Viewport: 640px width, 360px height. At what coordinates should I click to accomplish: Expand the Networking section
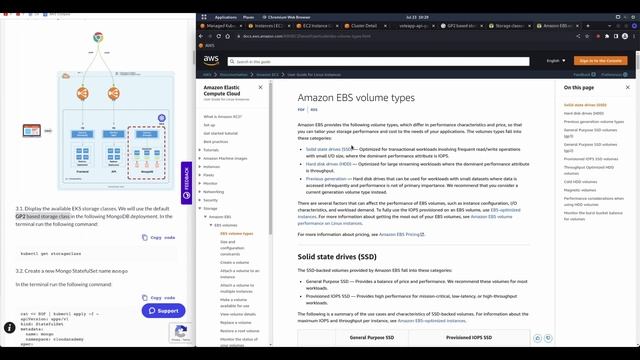200,192
